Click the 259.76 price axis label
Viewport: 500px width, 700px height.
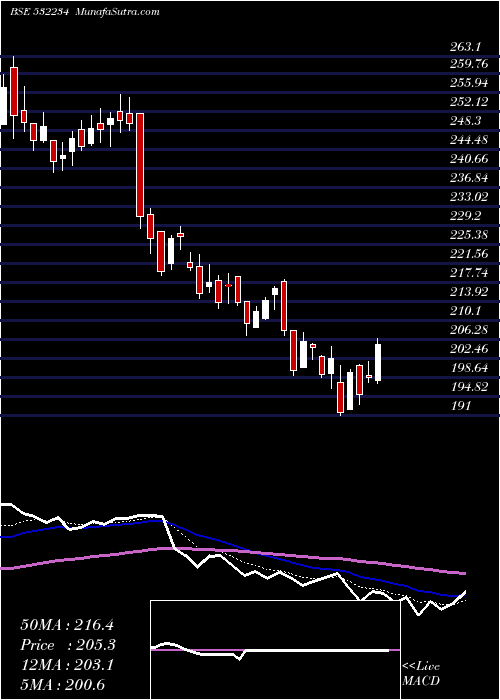pos(469,64)
